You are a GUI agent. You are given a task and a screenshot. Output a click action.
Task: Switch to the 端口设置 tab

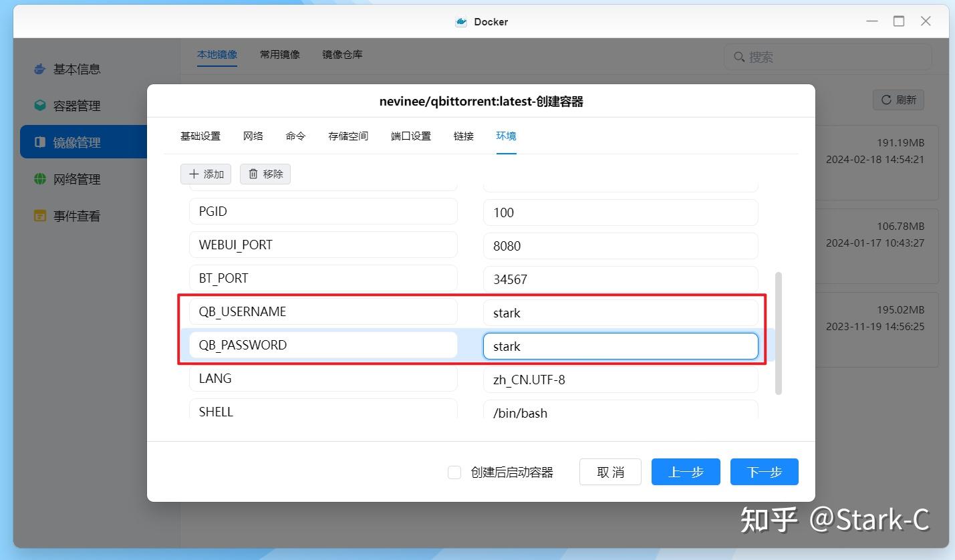click(410, 136)
